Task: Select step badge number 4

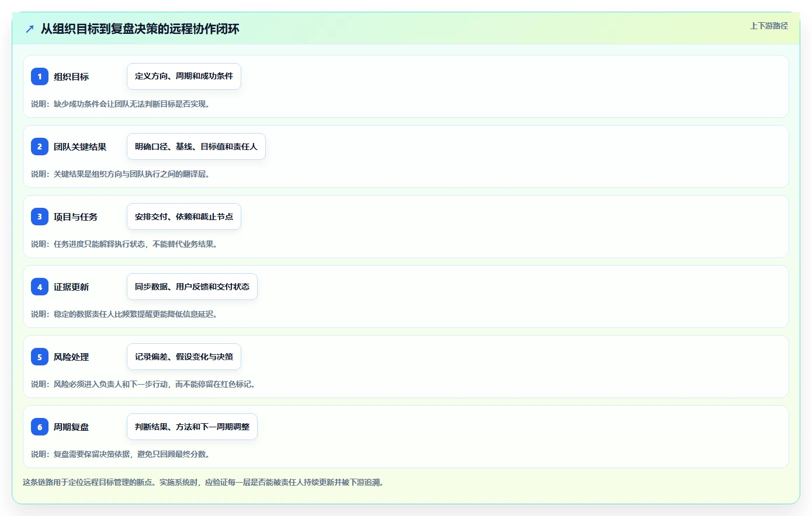Action: point(40,287)
